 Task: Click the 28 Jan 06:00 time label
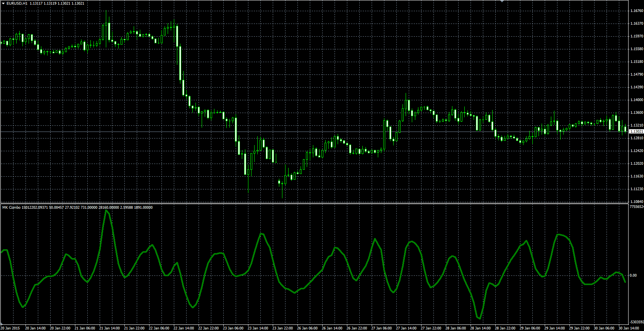click(x=455, y=328)
